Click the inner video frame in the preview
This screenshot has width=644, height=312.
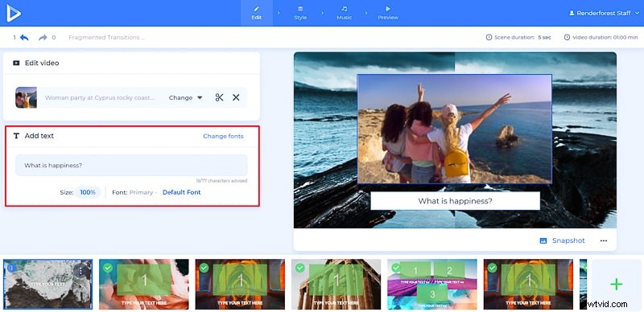455,129
